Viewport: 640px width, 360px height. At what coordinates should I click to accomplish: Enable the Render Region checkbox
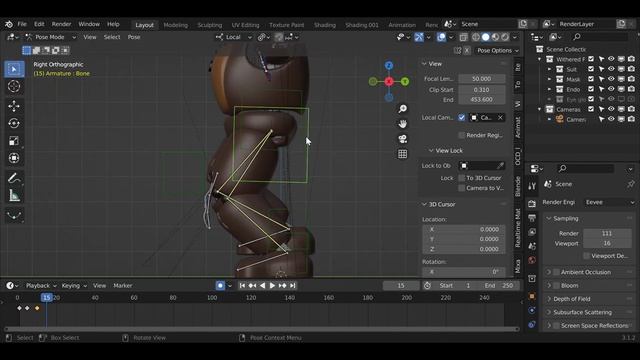(462, 135)
